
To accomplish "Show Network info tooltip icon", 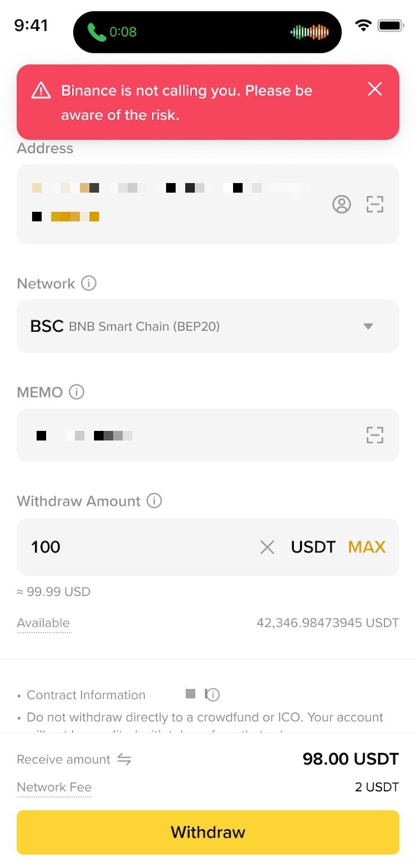I will (88, 283).
